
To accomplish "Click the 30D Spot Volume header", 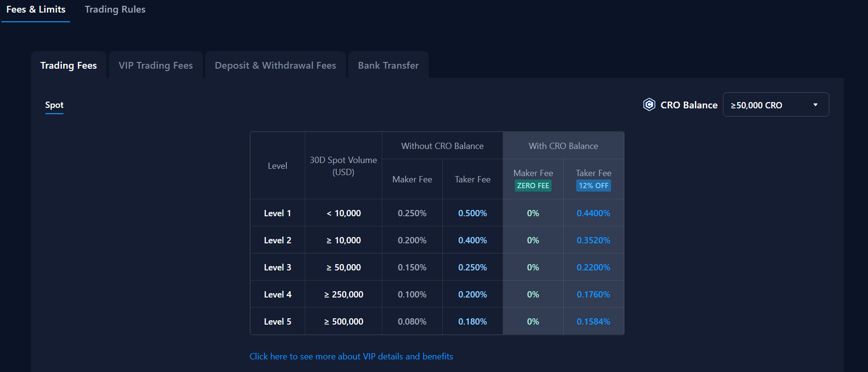I will [x=343, y=166].
